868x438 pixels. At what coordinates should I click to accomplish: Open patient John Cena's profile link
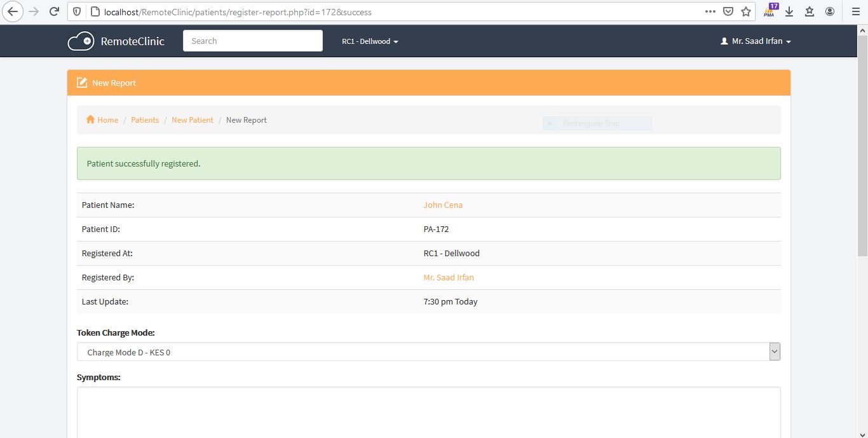pyautogui.click(x=443, y=205)
